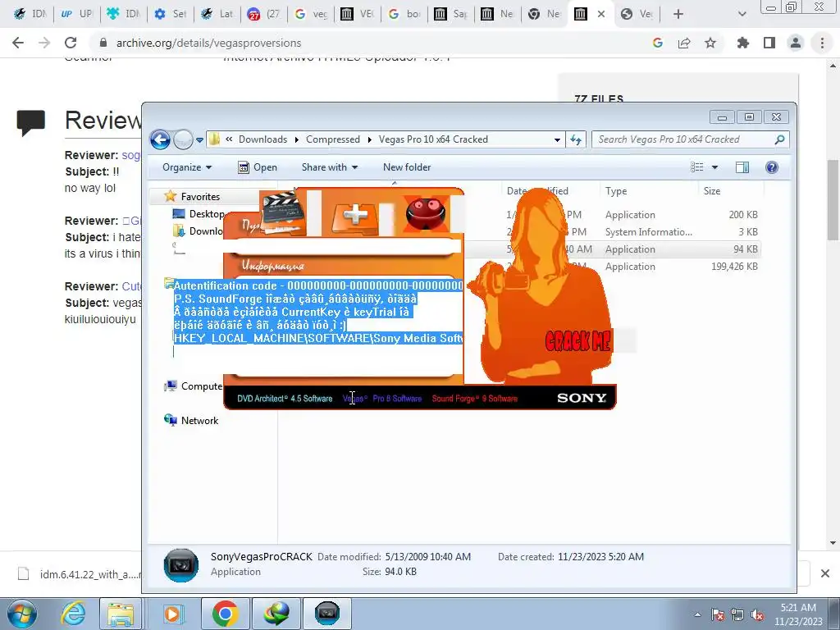Image resolution: width=840 pixels, height=630 pixels.
Task: Click the red CRACK ME button
Action: [x=578, y=340]
